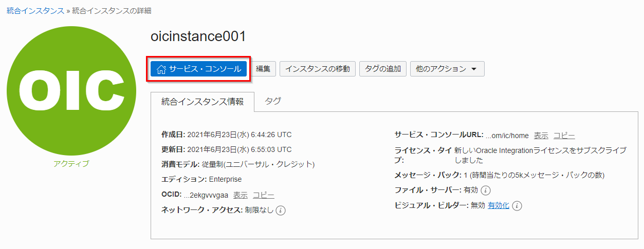Click the info icon next to ファイル・サーバー
The width and height of the screenshot is (644, 249).
tap(486, 190)
